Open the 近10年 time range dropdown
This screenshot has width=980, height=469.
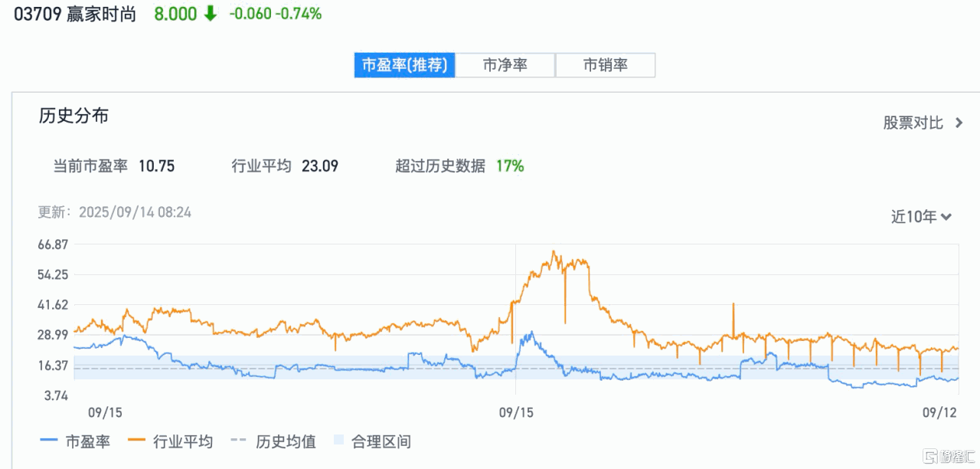[921, 217]
